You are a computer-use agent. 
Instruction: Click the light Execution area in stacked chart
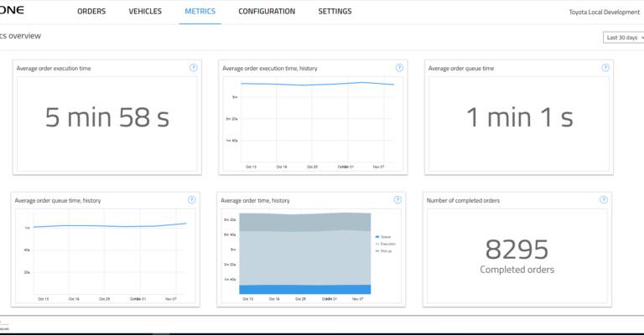(304, 257)
